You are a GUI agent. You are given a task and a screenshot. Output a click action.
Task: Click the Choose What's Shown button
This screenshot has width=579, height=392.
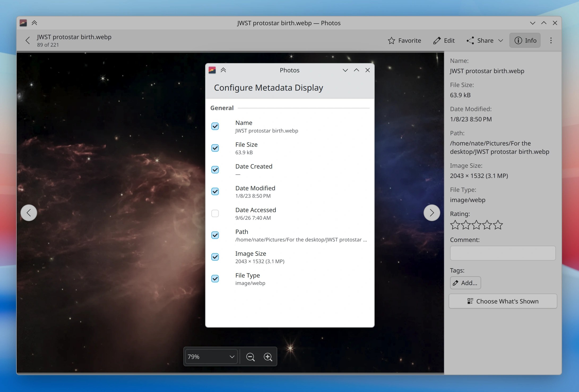503,301
